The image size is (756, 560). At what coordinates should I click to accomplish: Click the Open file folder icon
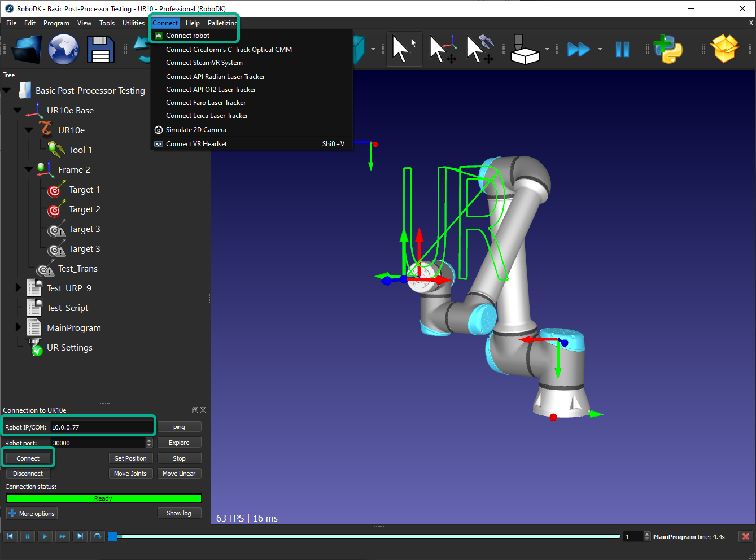pos(27,50)
